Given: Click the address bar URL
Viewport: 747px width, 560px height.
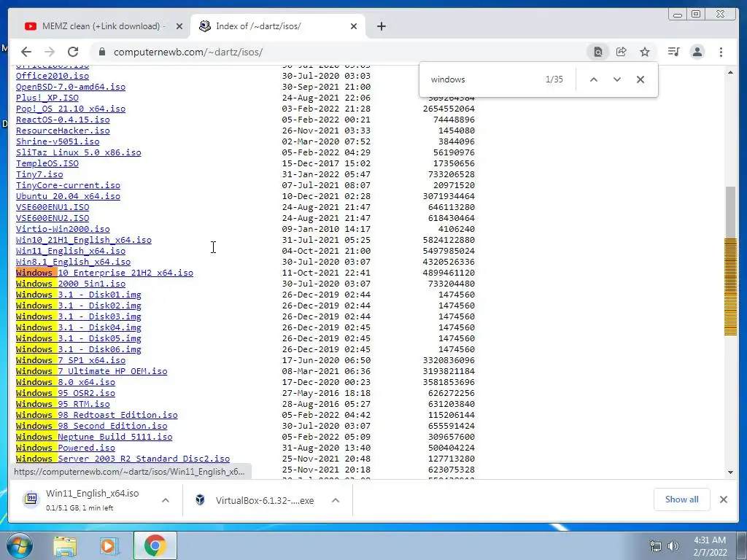Looking at the screenshot, I should pyautogui.click(x=187, y=52).
